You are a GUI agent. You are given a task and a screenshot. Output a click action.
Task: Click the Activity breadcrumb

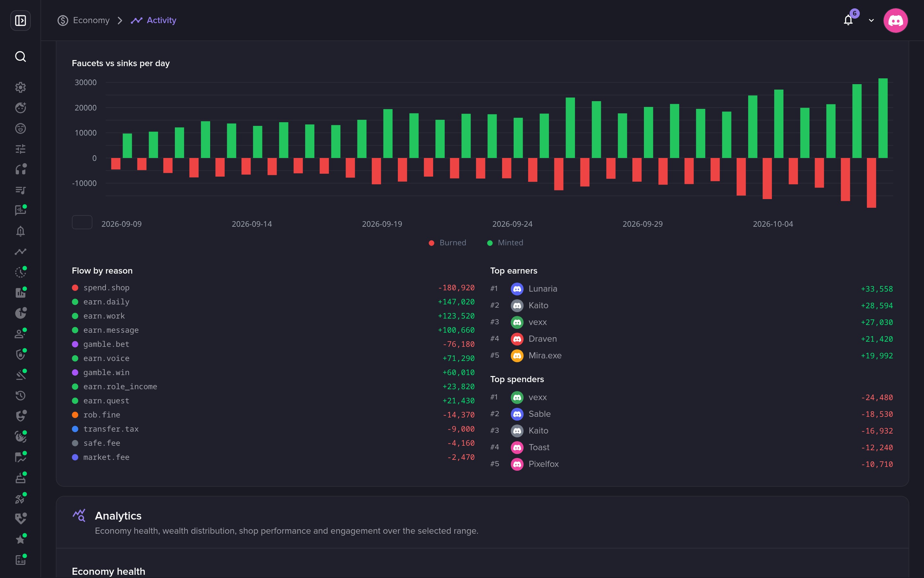[x=153, y=20]
